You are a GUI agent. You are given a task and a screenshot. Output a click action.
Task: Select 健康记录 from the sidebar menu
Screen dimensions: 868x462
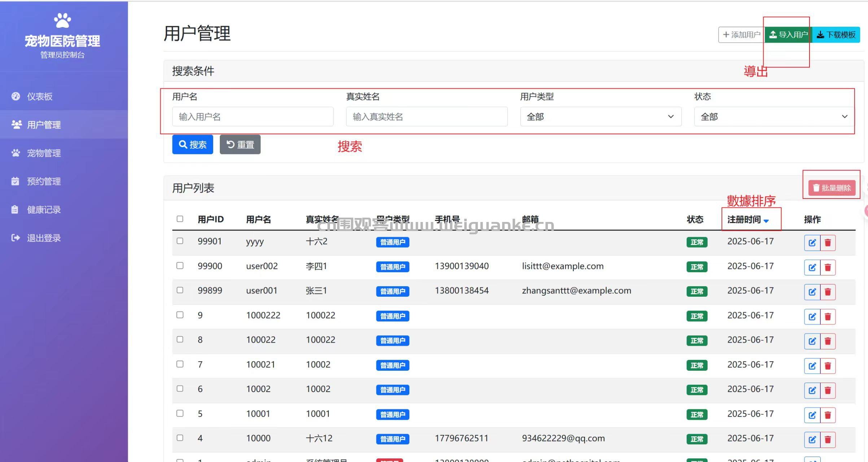point(44,210)
